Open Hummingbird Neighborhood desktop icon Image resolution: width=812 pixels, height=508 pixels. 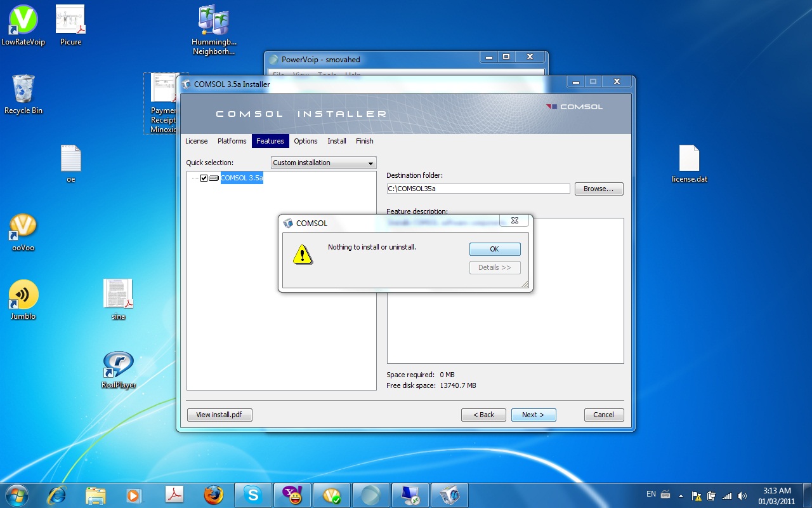pyautogui.click(x=214, y=30)
